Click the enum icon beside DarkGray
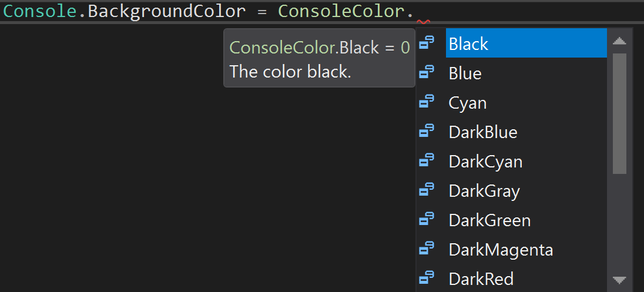 tap(427, 190)
